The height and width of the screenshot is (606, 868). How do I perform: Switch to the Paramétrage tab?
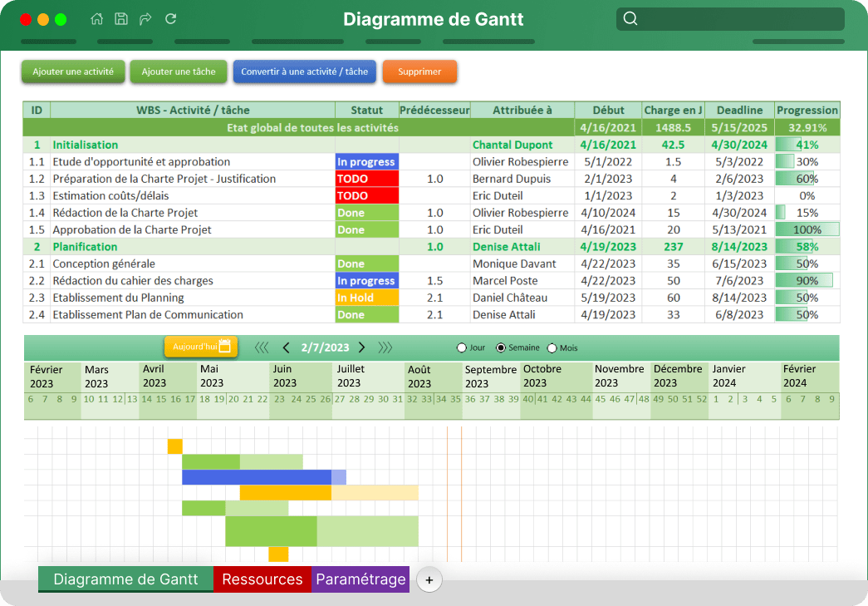pyautogui.click(x=361, y=579)
